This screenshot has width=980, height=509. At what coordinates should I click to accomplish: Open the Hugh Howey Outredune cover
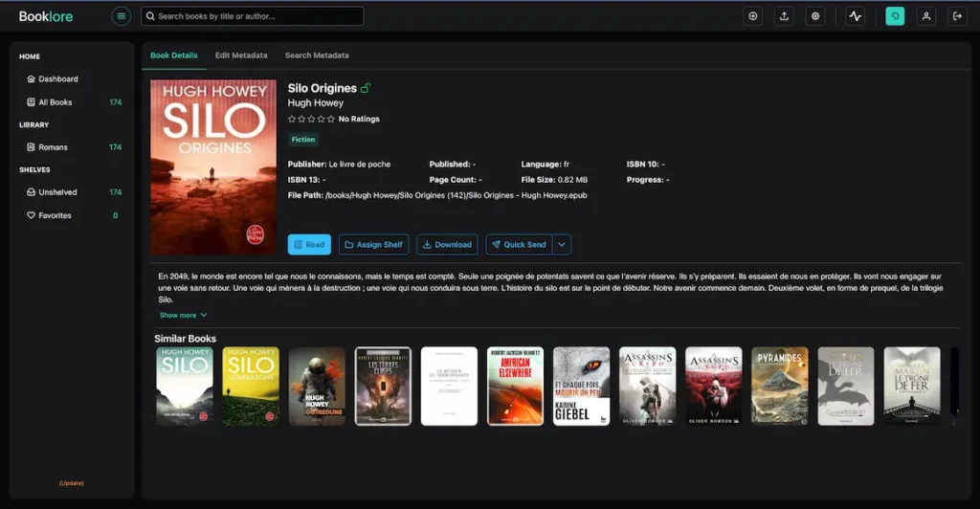[x=317, y=386]
